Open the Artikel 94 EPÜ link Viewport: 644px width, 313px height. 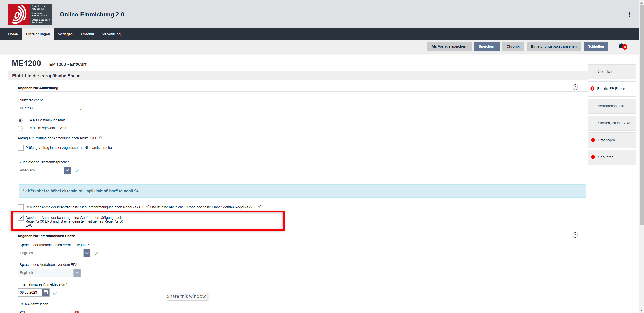[91, 138]
